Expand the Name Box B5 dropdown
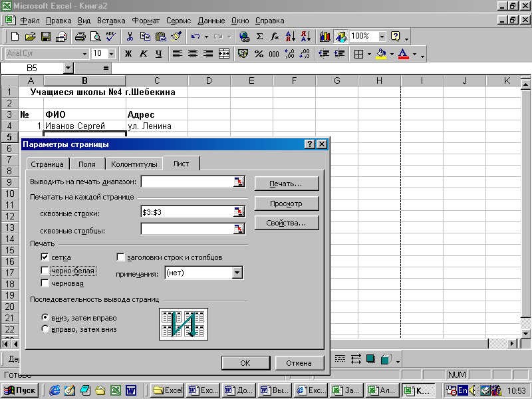This screenshot has width=532, height=399. click(68, 68)
